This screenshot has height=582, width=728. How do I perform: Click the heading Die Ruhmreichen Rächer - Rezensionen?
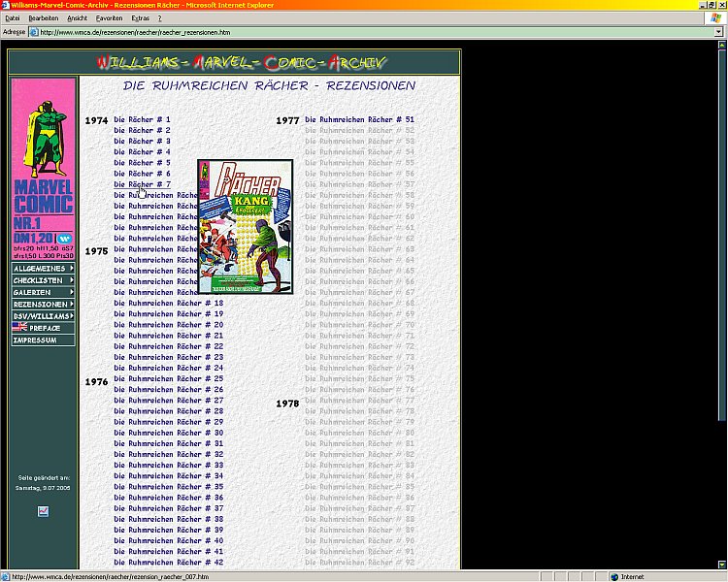269,85
